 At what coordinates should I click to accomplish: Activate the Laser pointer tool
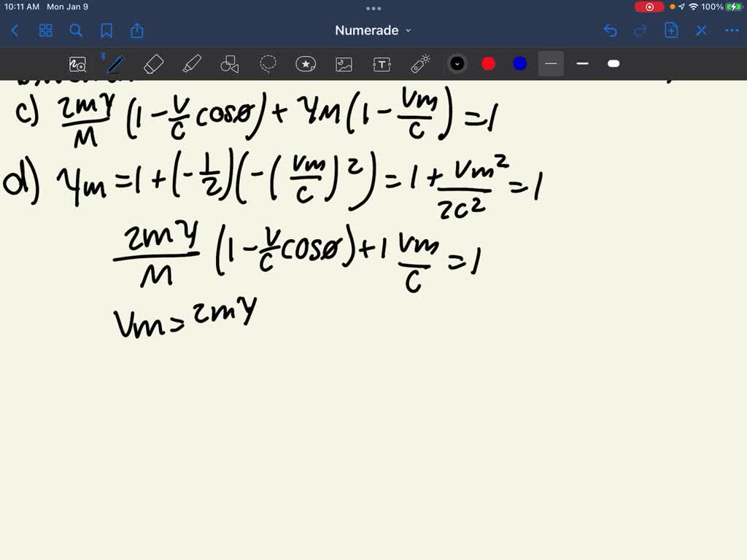coord(420,64)
